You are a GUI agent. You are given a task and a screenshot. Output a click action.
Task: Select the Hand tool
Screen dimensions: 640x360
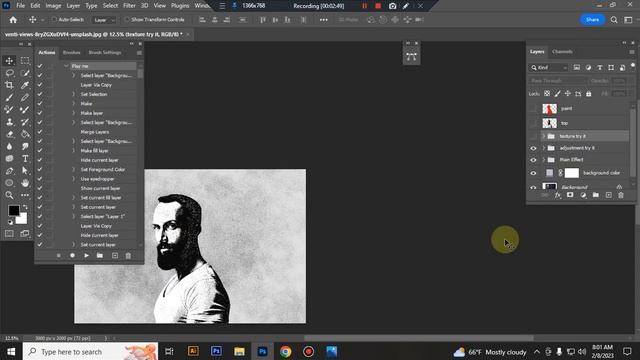(25, 183)
